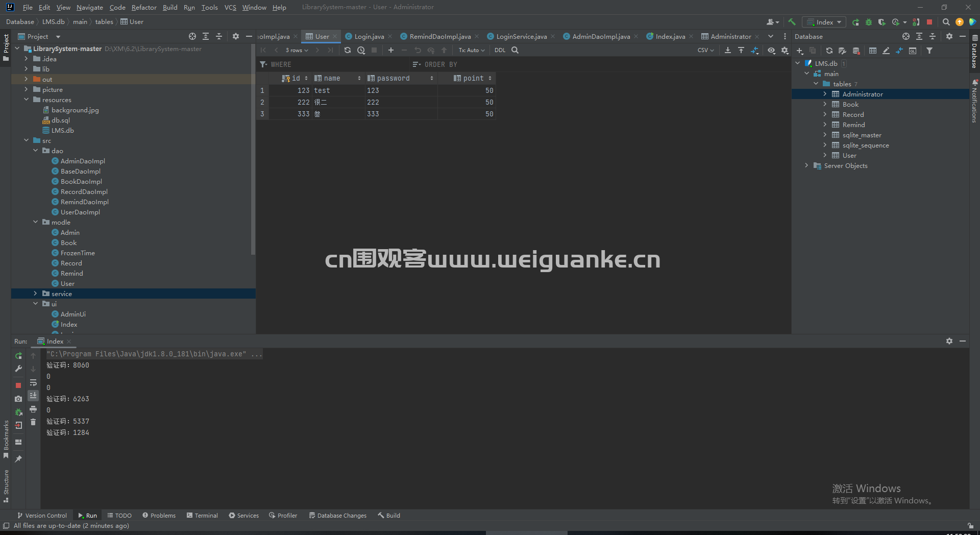Reload the table data with refresh icon
The width and height of the screenshot is (980, 535).
[x=348, y=50]
